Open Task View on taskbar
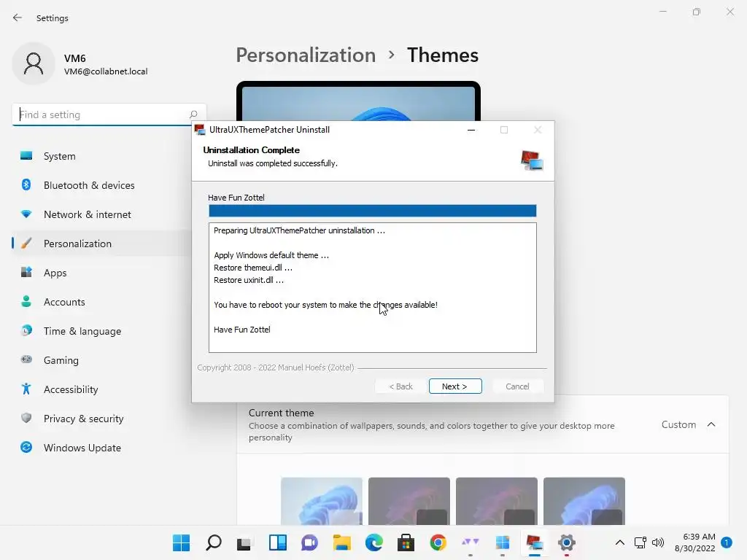 click(244, 542)
